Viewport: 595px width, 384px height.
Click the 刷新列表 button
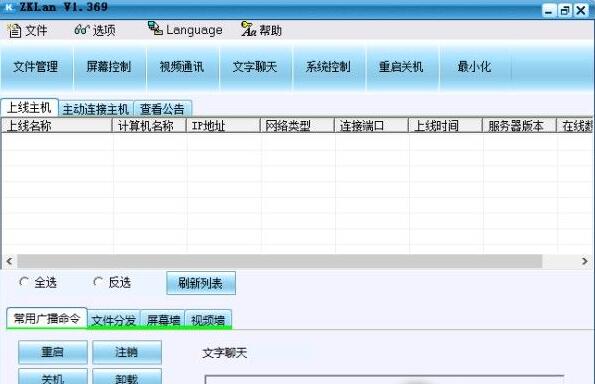pyautogui.click(x=201, y=283)
